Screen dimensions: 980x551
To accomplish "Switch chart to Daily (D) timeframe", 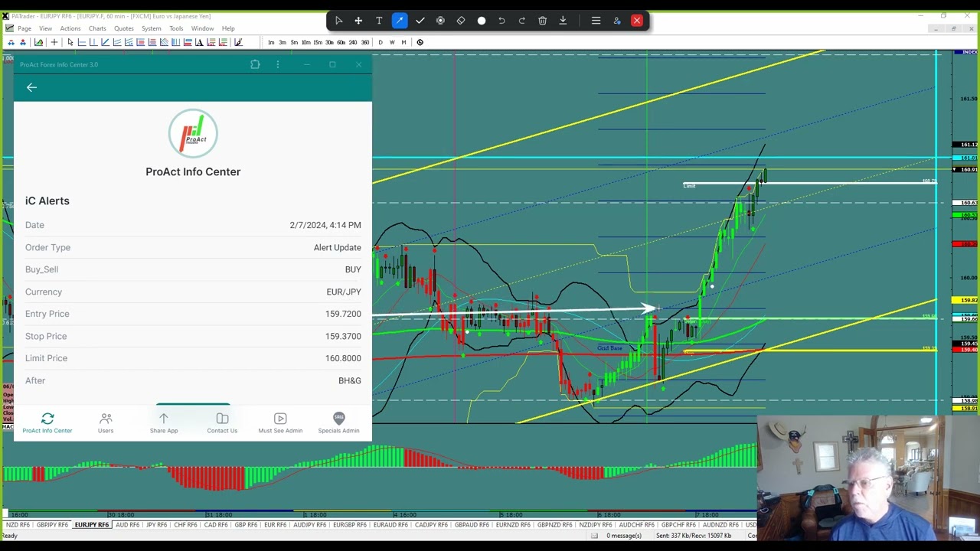I will click(x=381, y=42).
